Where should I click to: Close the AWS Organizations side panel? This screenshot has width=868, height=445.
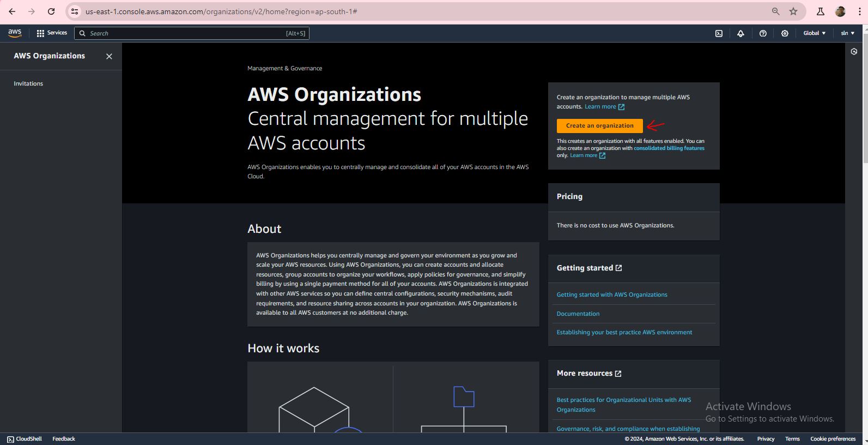[109, 56]
